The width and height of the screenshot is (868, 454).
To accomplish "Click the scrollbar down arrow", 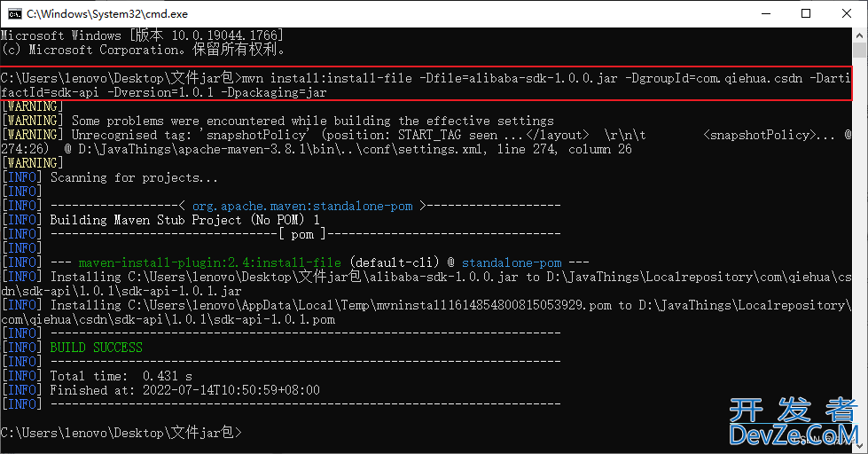I will (x=860, y=446).
